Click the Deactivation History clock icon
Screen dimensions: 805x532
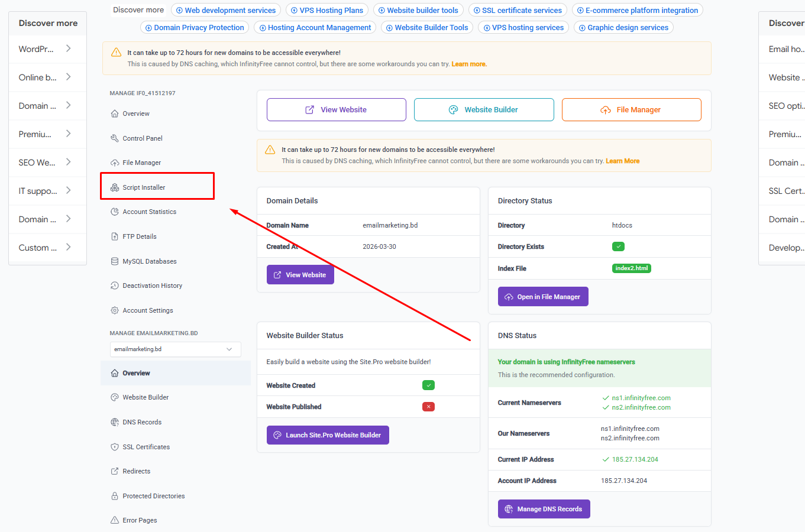[x=115, y=286]
